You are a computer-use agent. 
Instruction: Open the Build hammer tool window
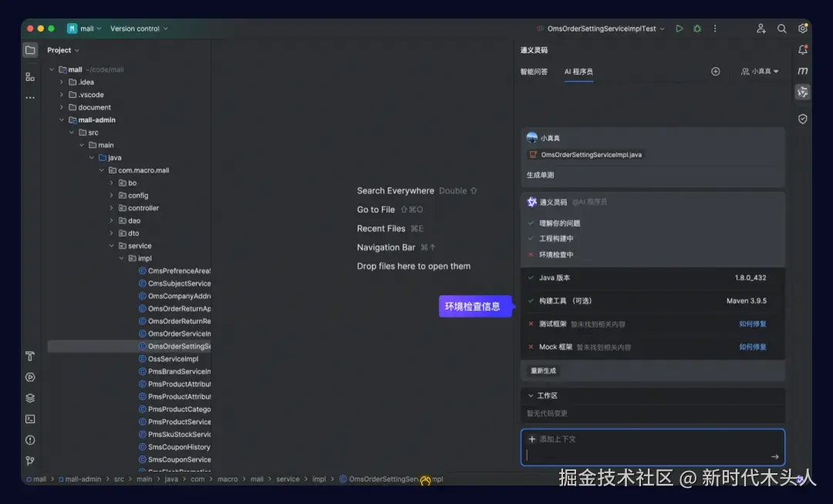[x=30, y=357]
